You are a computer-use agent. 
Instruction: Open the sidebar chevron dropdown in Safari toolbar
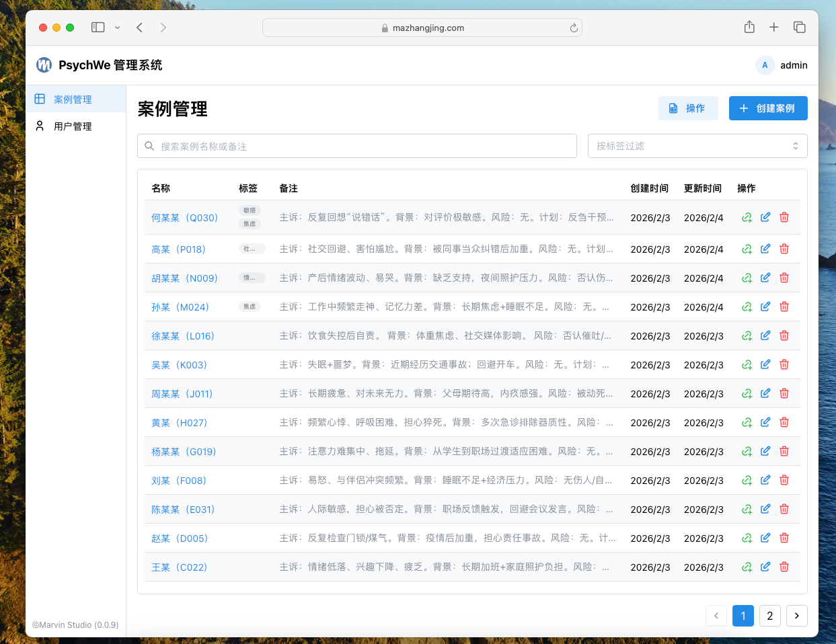tap(117, 28)
